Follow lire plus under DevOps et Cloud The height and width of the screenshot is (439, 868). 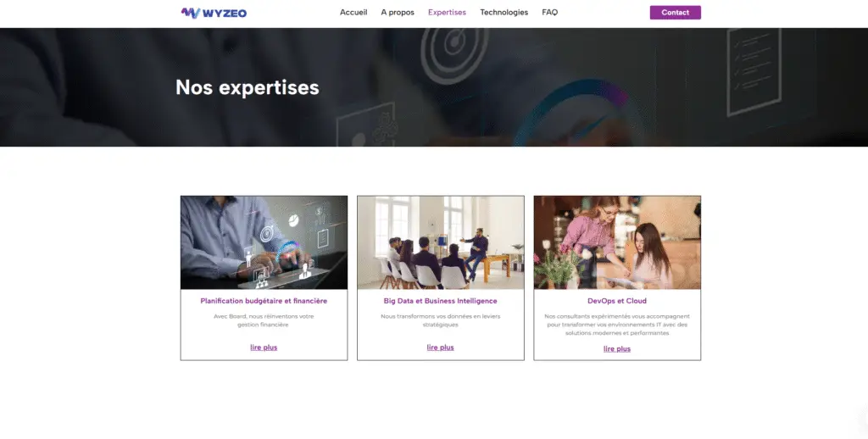tap(617, 349)
